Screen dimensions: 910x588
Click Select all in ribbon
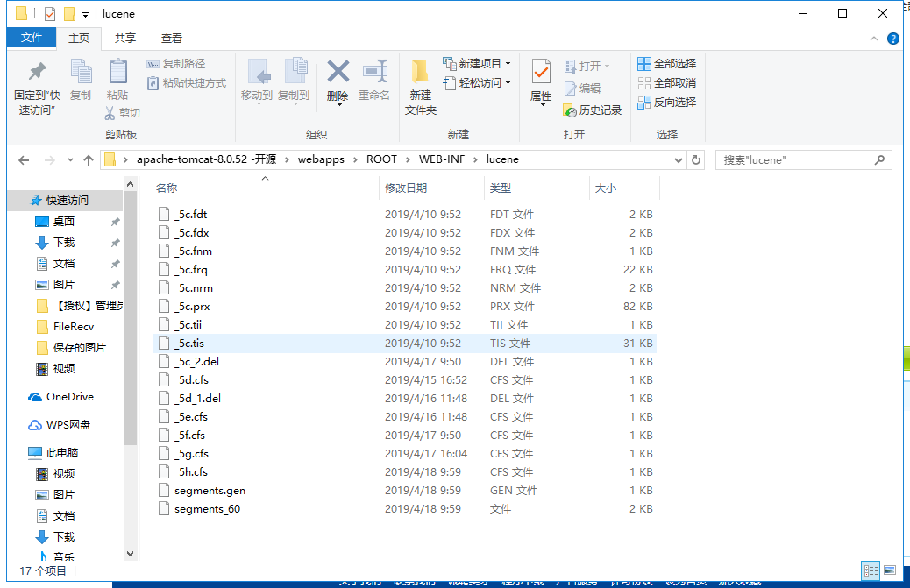click(x=666, y=64)
